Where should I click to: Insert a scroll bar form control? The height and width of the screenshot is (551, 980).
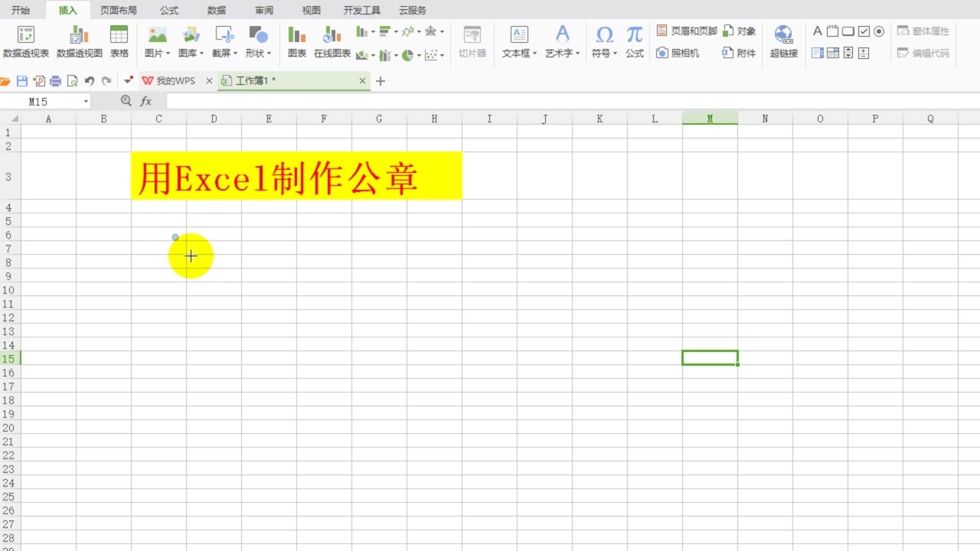[x=848, y=53]
